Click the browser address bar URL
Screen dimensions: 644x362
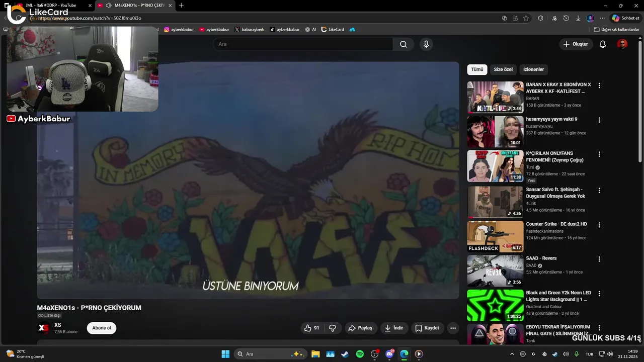pos(90,18)
